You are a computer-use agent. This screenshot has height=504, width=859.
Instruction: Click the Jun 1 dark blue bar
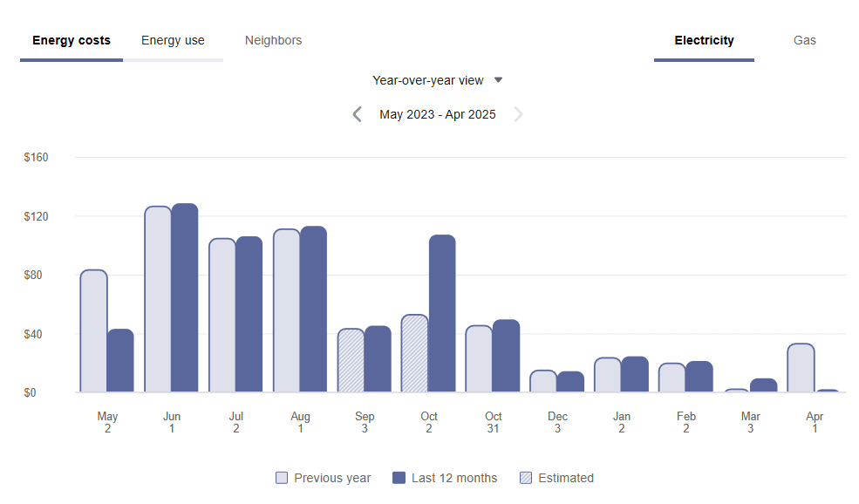tap(182, 296)
